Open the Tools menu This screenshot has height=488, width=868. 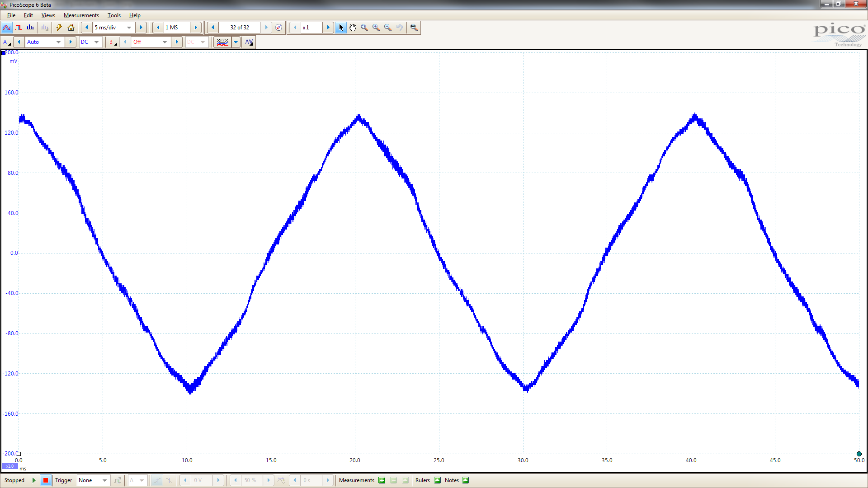[114, 15]
